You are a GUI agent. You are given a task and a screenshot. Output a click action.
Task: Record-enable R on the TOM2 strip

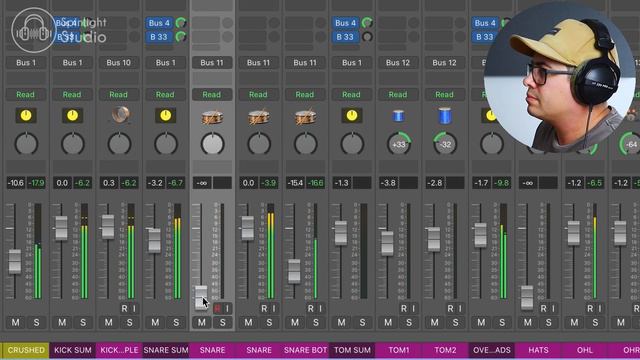pyautogui.click(x=450, y=309)
